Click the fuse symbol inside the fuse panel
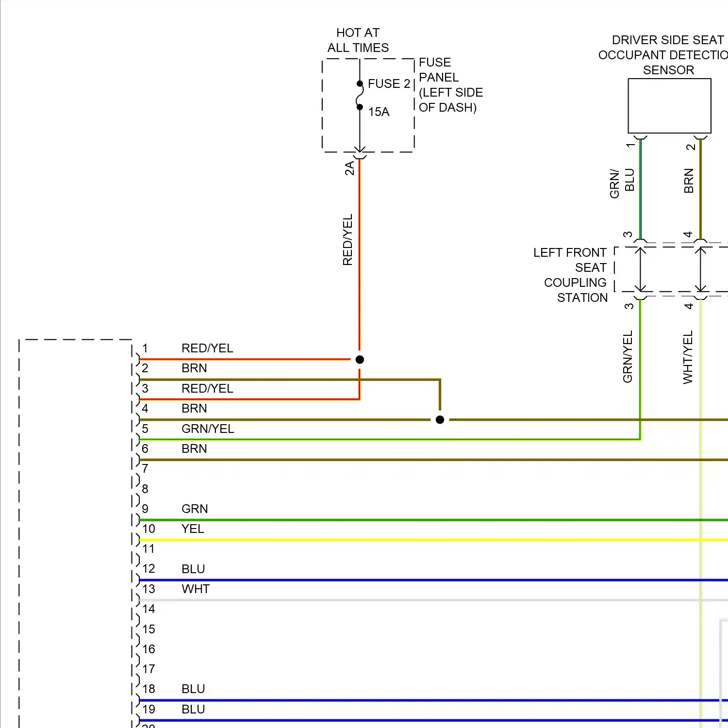This screenshot has height=728, width=728. click(360, 96)
